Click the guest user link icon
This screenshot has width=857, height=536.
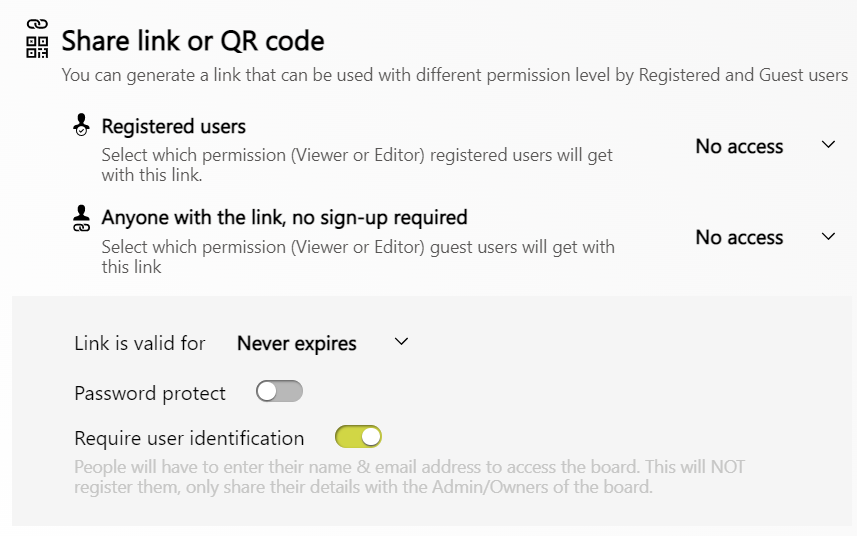(82, 218)
